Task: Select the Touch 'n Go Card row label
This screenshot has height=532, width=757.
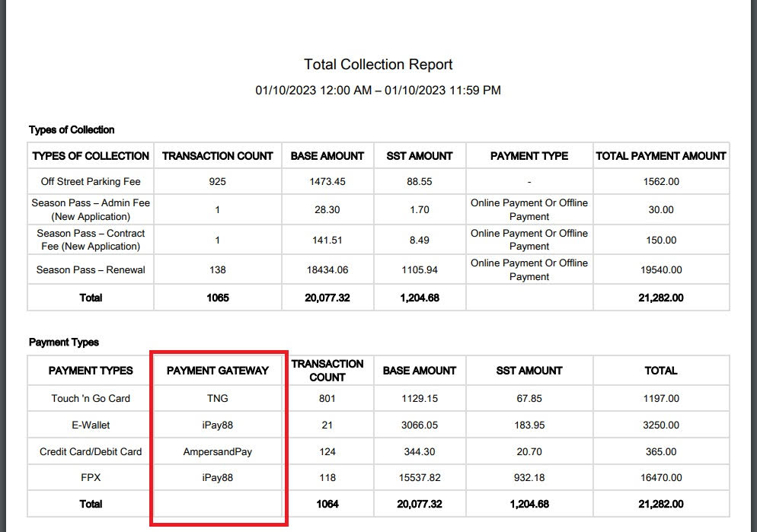Action: pyautogui.click(x=91, y=398)
